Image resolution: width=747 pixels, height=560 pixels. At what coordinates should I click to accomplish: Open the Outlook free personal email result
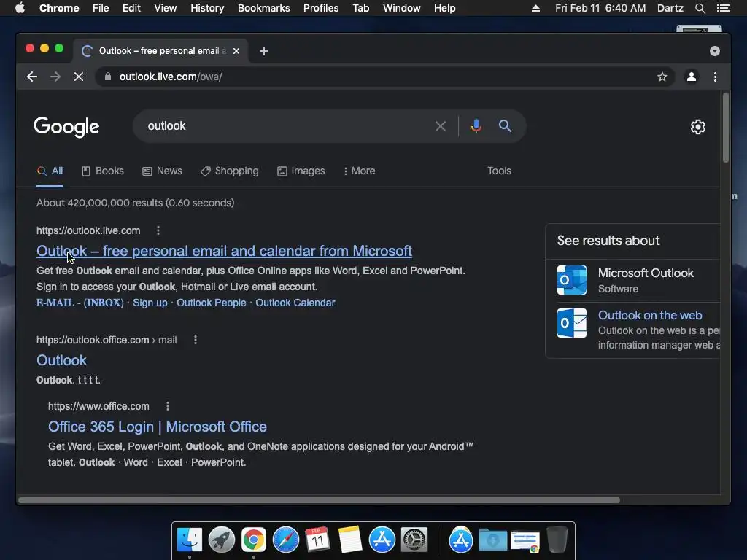pyautogui.click(x=225, y=251)
